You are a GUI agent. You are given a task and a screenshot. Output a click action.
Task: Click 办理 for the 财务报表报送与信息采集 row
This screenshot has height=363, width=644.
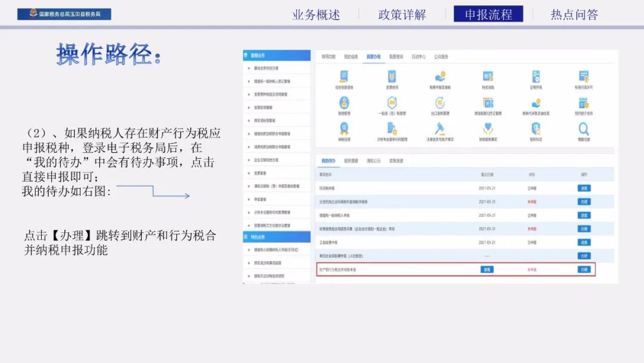coord(584,229)
